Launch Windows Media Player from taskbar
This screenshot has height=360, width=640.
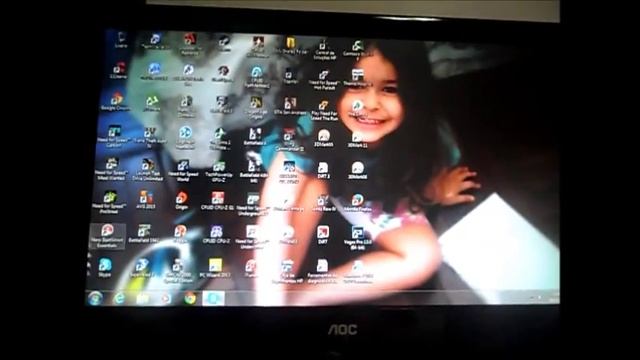pos(165,298)
